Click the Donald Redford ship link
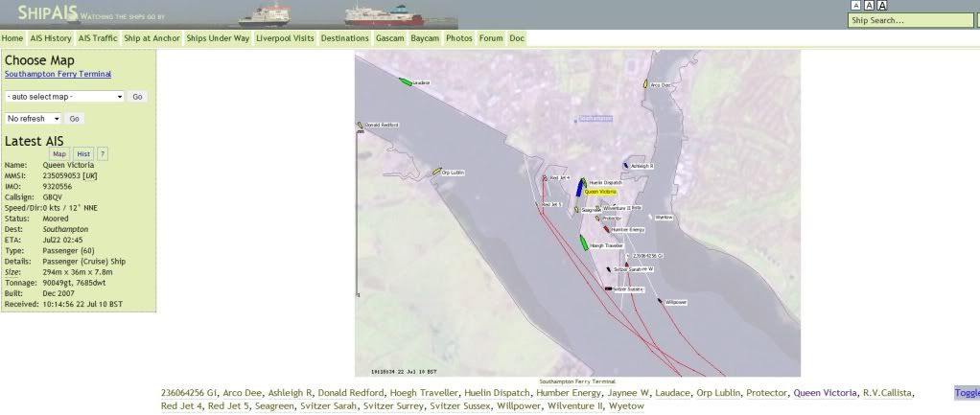 (351, 393)
